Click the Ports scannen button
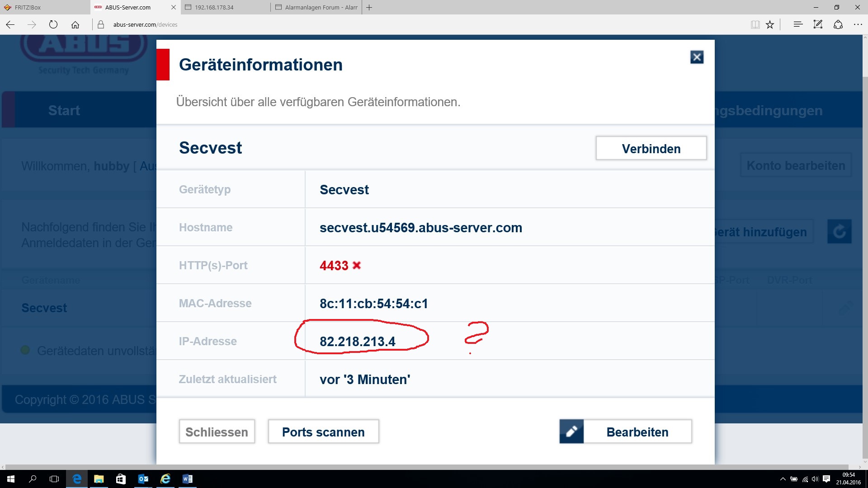Viewport: 868px width, 488px height. (x=323, y=432)
